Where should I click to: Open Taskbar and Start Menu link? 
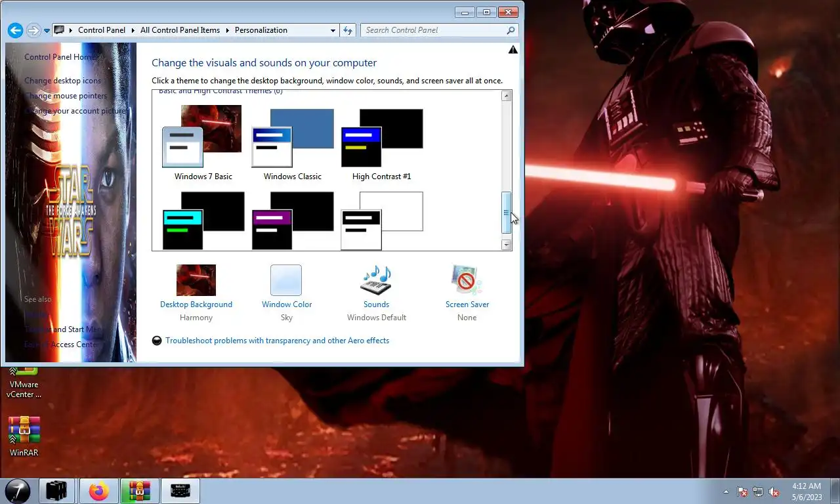[x=63, y=329]
